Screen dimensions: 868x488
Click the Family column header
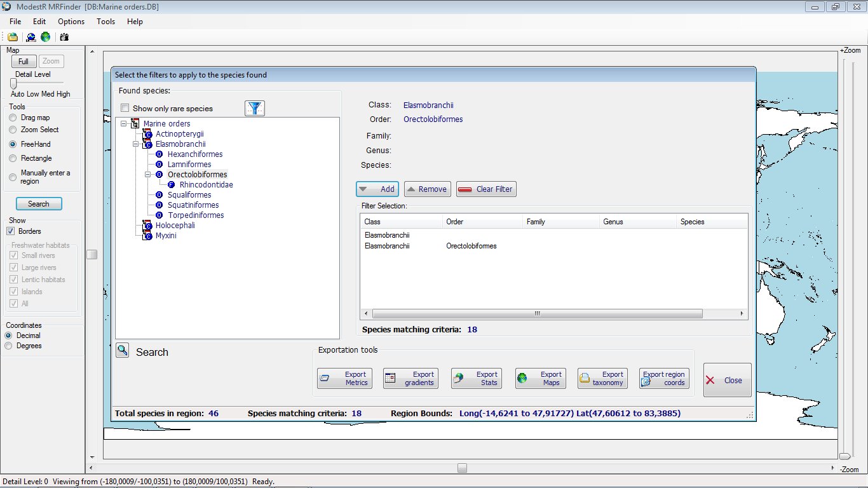click(562, 222)
